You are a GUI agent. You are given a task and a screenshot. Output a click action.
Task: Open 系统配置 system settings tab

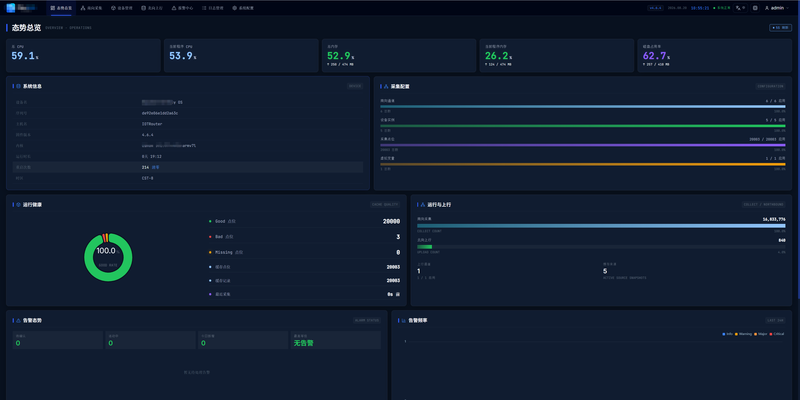[x=242, y=8]
